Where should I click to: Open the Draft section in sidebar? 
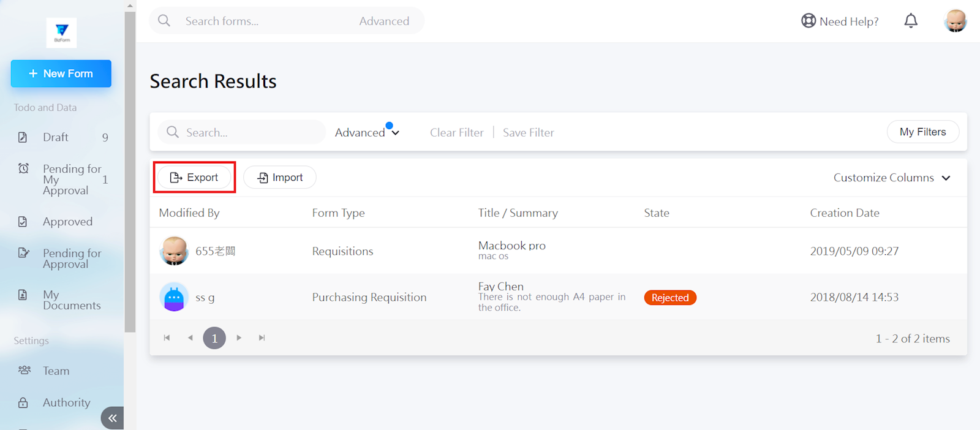coord(56,137)
